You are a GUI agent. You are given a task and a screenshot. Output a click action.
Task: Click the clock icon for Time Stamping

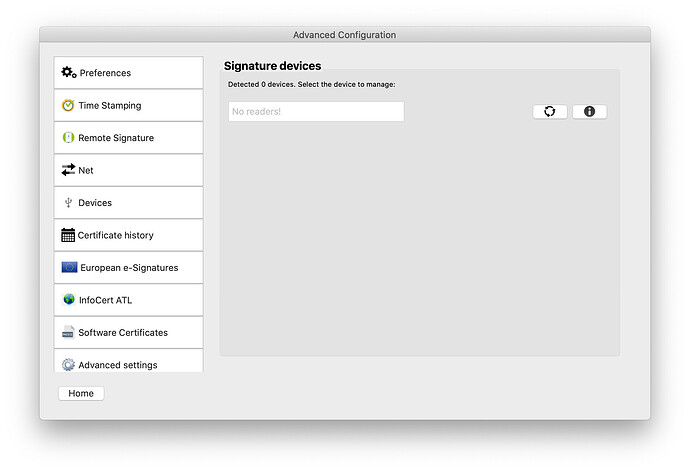(68, 105)
